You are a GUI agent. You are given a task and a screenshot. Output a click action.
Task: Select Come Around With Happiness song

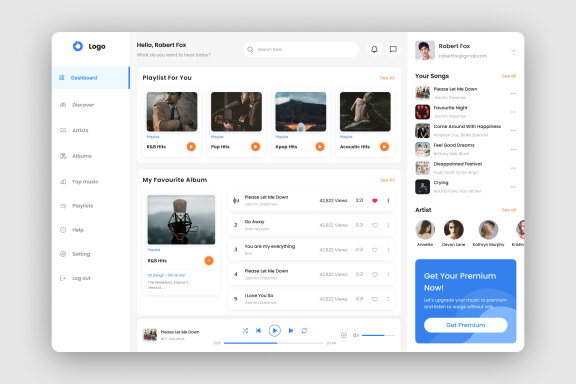465,130
